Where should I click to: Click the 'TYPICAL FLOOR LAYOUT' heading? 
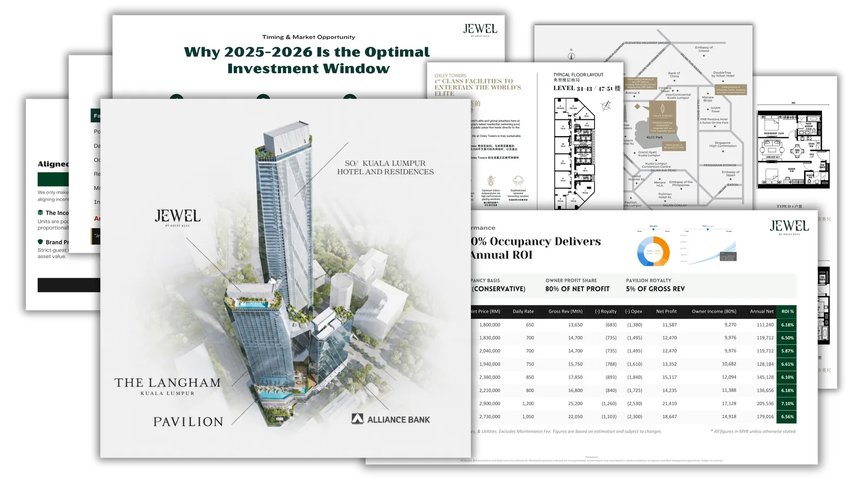(578, 75)
